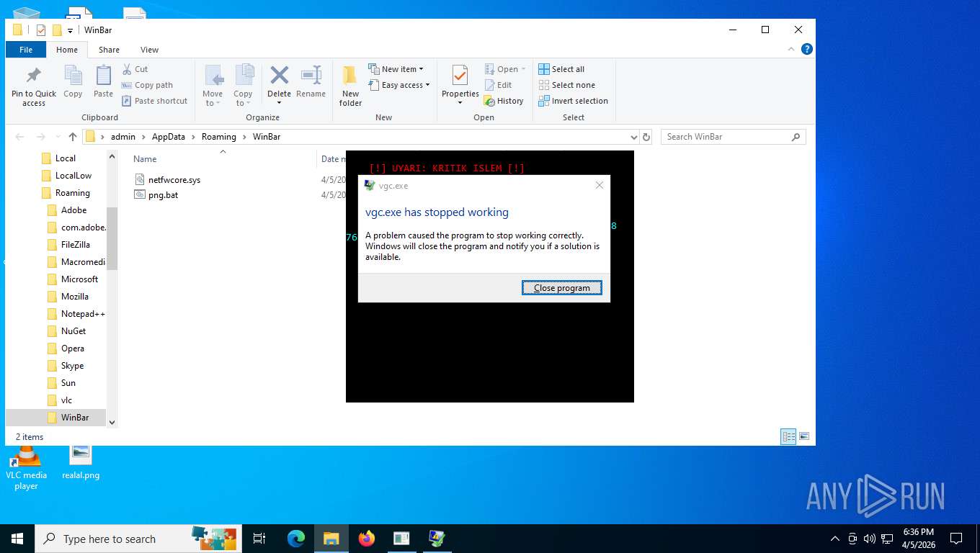980x553 pixels.
Task: Choose Copy path in Clipboard group
Action: pyautogui.click(x=147, y=85)
